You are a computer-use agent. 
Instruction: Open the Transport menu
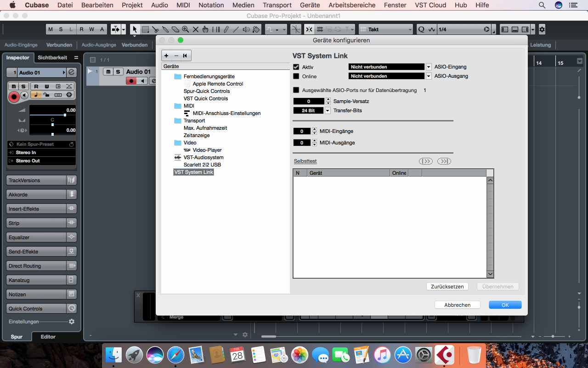click(277, 5)
